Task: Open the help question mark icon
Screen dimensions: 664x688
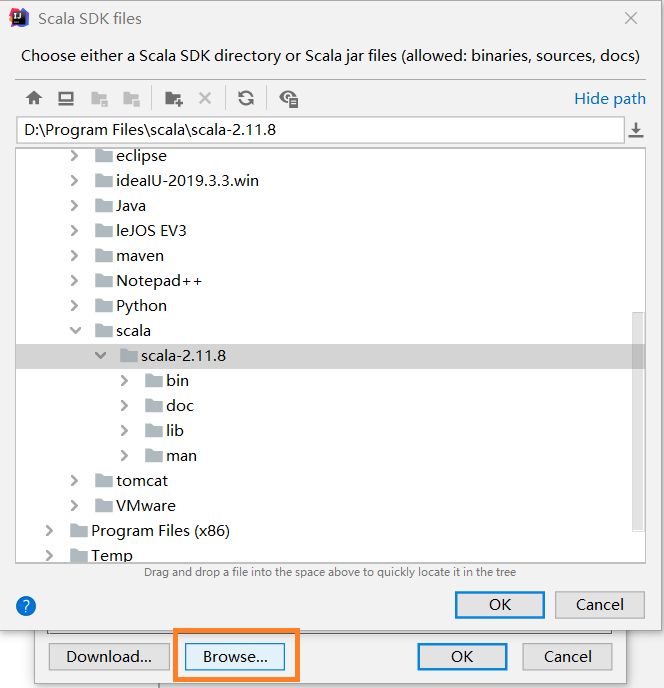Action: (x=26, y=606)
